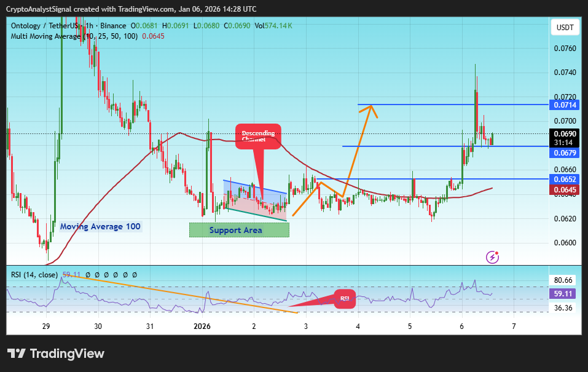Click the 0.0600 price axis tick
Viewport: 588px width, 372px height.
(565, 243)
